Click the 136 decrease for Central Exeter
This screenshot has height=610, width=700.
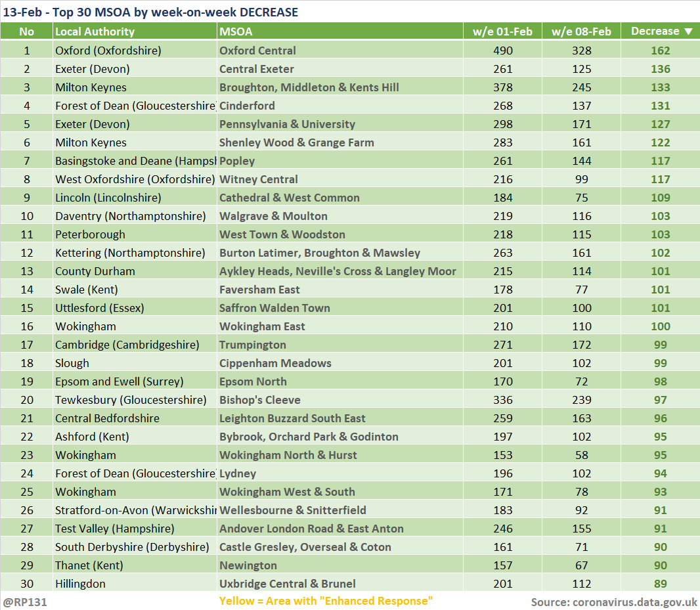point(660,69)
